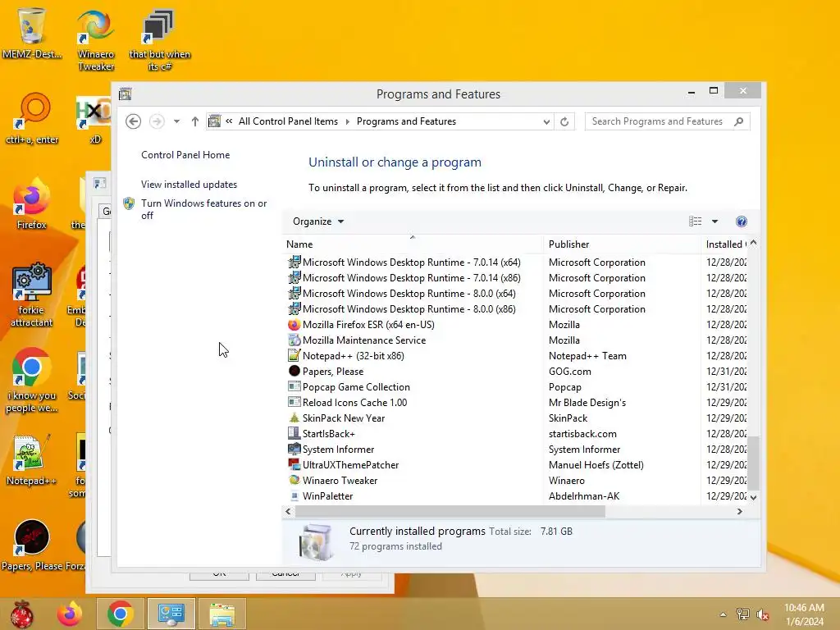Expand the breadcrumb overflow chevrons
Viewport: 840px width, 630px height.
pos(229,121)
